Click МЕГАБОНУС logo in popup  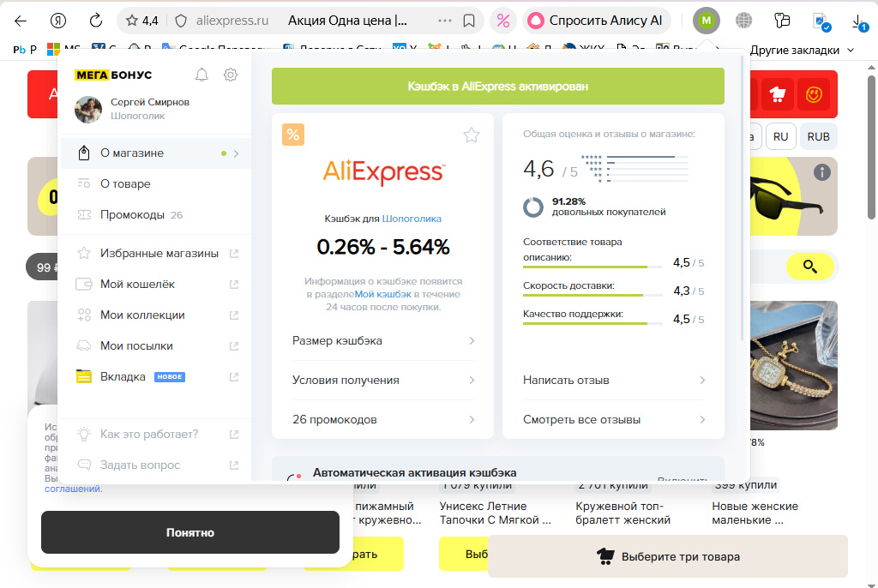(x=113, y=75)
